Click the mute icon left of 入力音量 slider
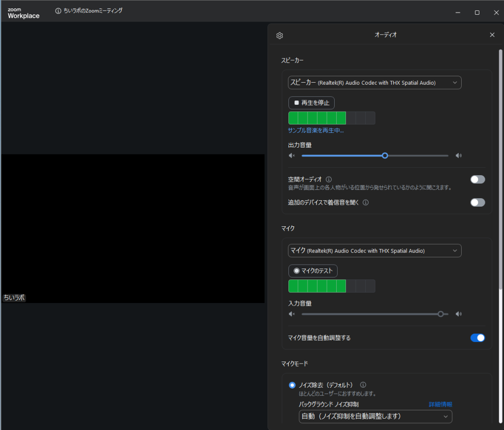This screenshot has height=430, width=504. [292, 314]
